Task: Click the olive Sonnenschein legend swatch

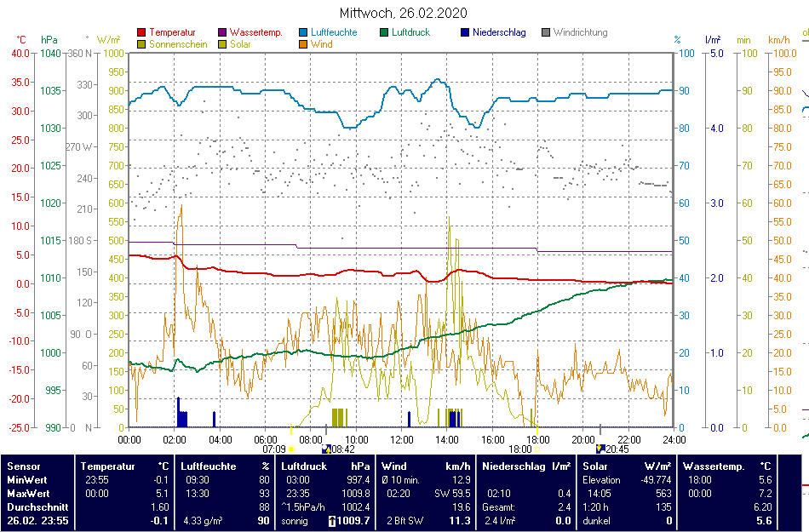Action: click(141, 44)
